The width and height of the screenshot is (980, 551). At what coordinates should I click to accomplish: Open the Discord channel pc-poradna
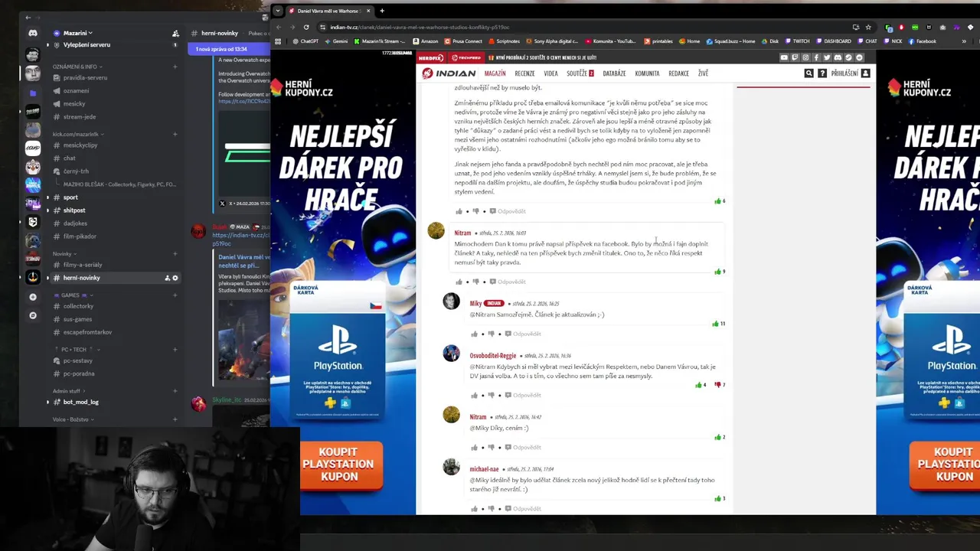pyautogui.click(x=79, y=373)
